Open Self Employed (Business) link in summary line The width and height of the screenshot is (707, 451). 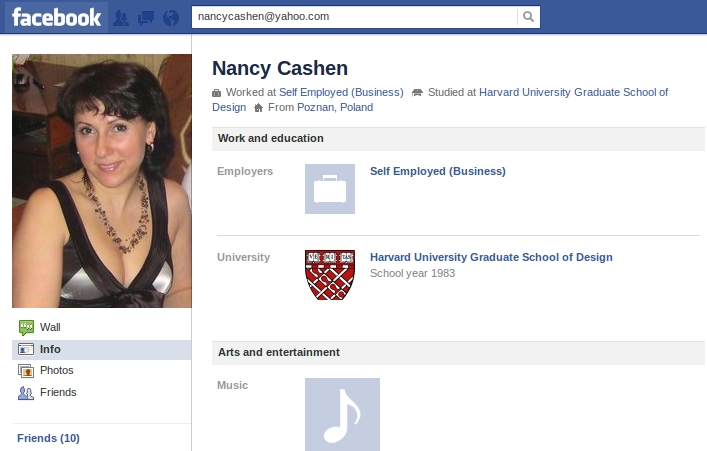(x=341, y=92)
